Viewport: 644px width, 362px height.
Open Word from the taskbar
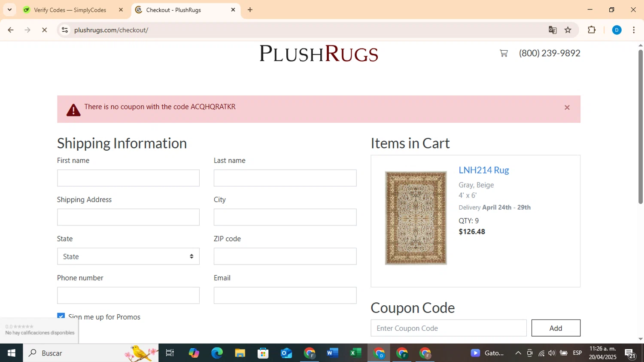click(332, 353)
